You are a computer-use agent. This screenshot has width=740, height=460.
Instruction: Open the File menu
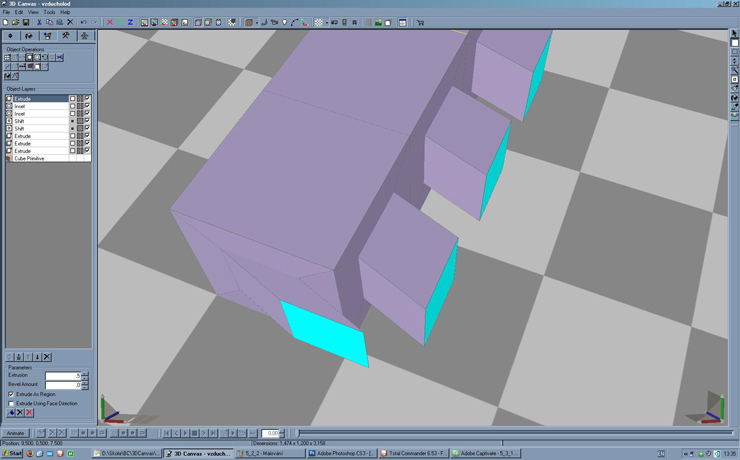pyautogui.click(x=6, y=12)
